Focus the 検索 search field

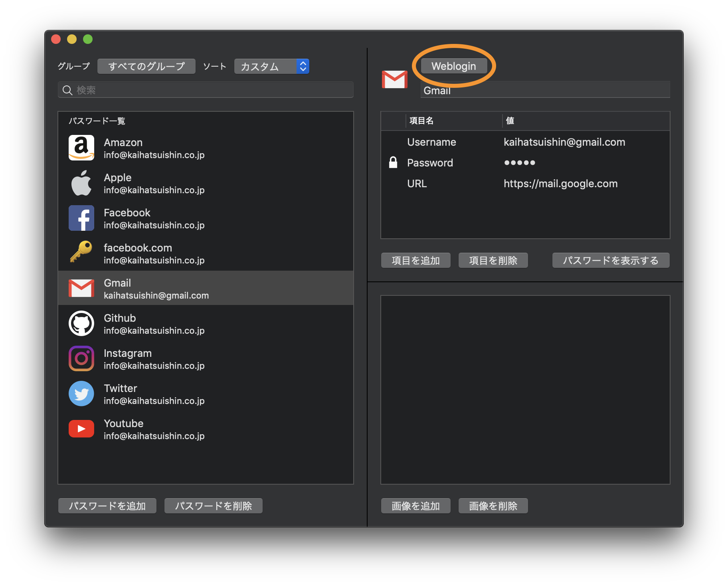pos(206,90)
